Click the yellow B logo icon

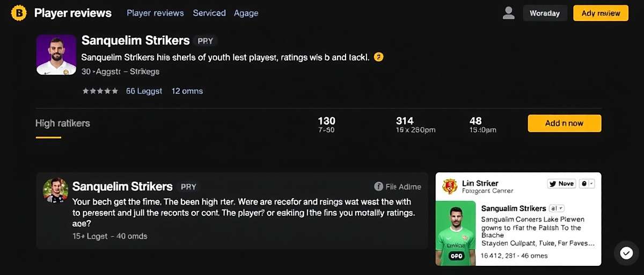pos(19,13)
